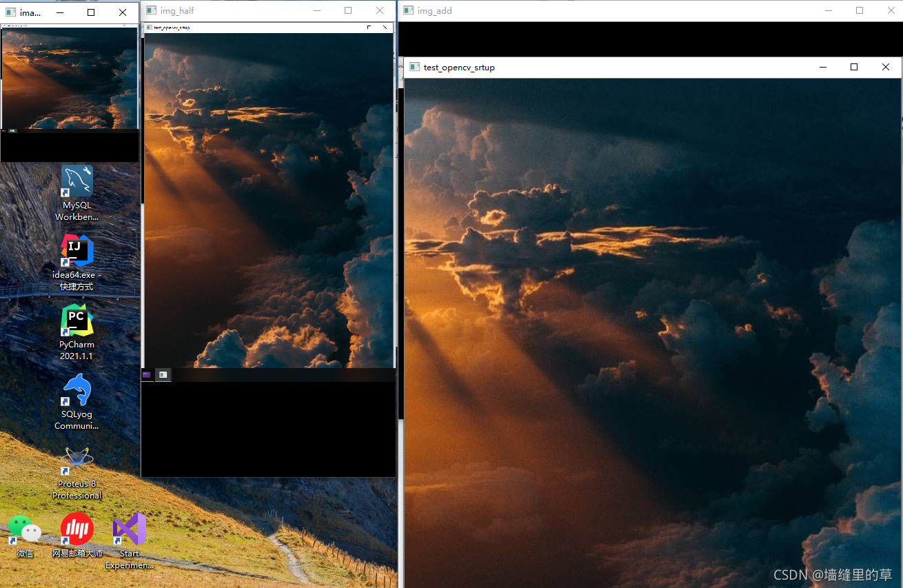Click the img_half window's title bar icon
The width and height of the screenshot is (903, 588).
coord(151,11)
